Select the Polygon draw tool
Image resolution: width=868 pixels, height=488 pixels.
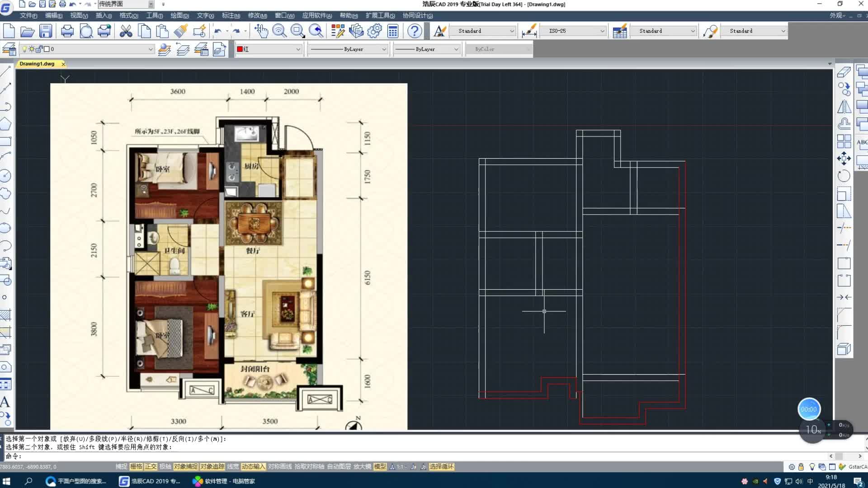[6, 123]
